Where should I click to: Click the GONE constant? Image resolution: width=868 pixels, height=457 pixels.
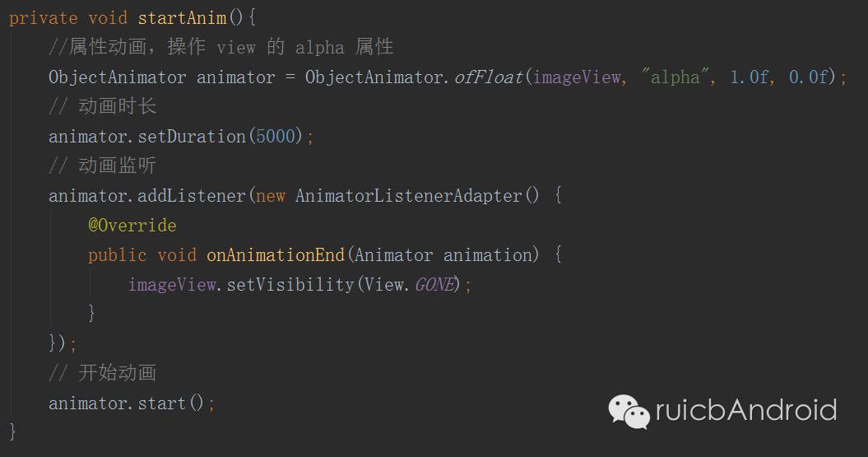[x=434, y=284]
